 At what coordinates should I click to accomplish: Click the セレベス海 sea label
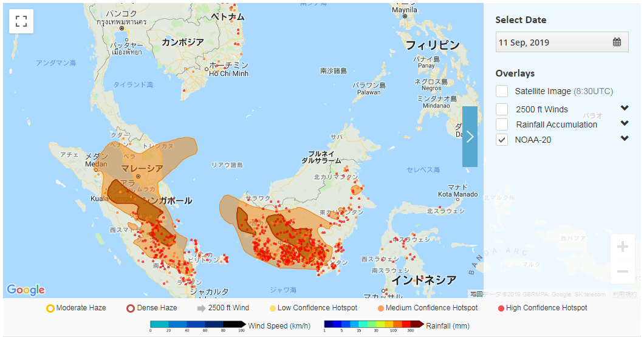(423, 169)
